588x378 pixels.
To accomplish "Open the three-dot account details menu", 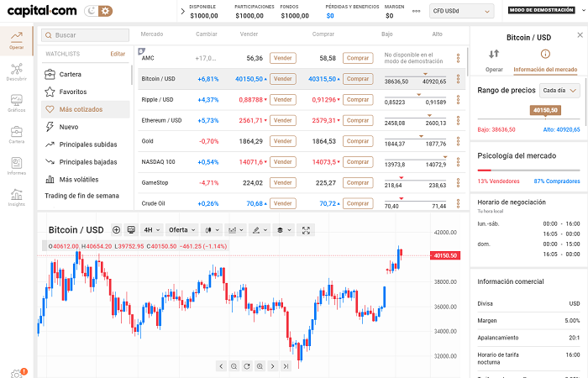I will click(x=417, y=11).
